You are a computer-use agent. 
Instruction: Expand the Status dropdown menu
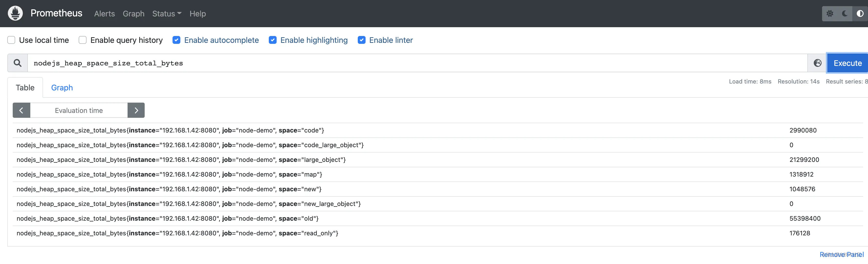[167, 13]
